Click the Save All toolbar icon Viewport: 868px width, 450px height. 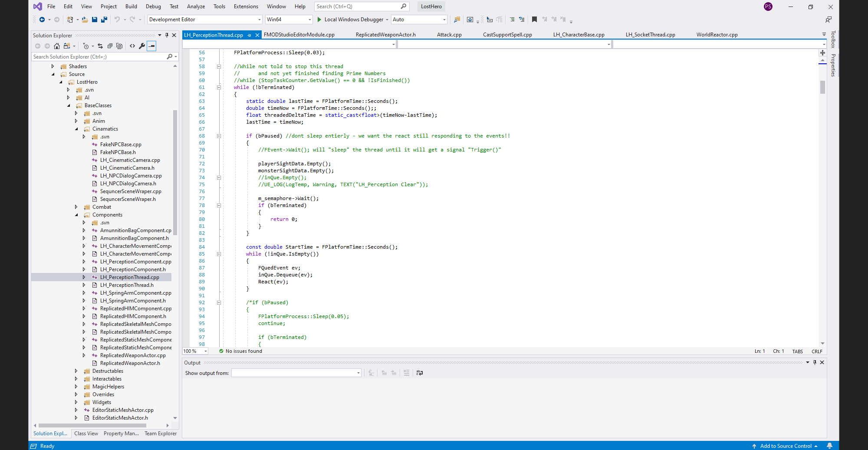tap(104, 20)
